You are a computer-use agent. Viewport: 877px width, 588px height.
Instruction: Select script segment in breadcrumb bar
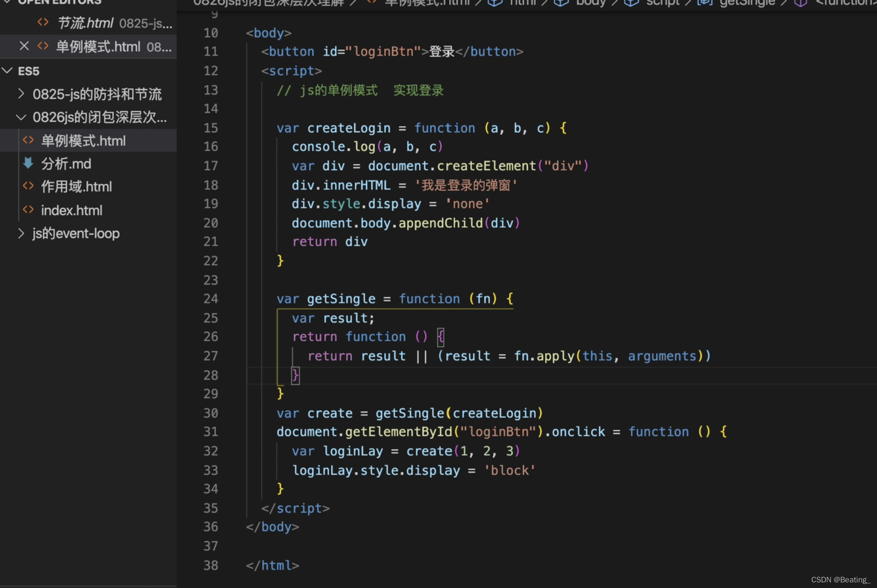pos(663,3)
